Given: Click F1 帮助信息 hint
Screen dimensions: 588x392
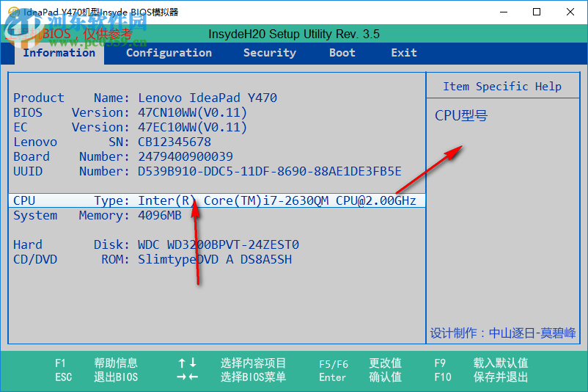Looking at the screenshot, I should [x=96, y=363].
